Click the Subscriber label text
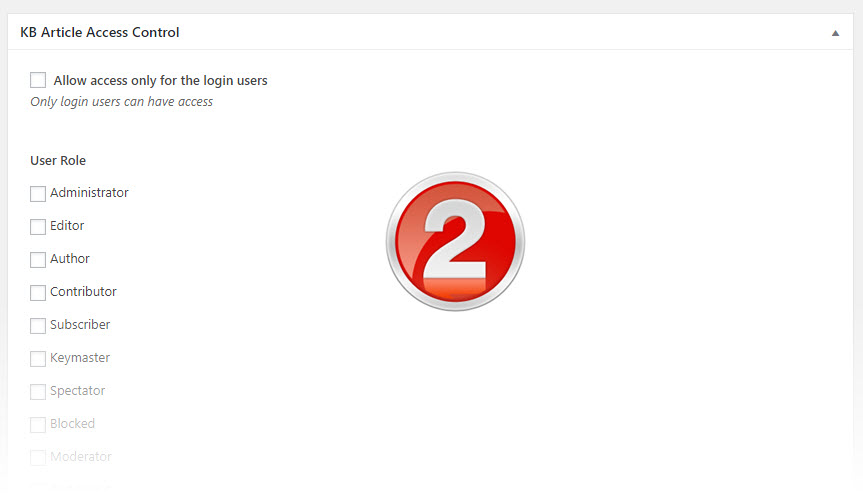Viewport: 863px width, 493px height. [80, 325]
